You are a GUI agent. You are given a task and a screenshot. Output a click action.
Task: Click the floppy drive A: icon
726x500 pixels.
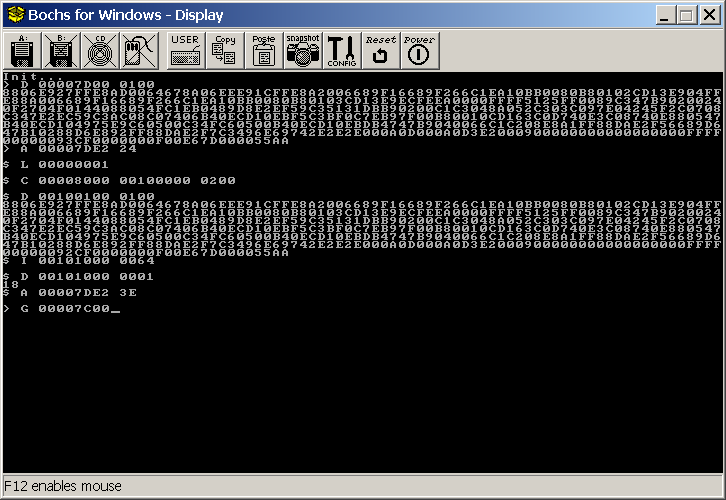point(22,50)
